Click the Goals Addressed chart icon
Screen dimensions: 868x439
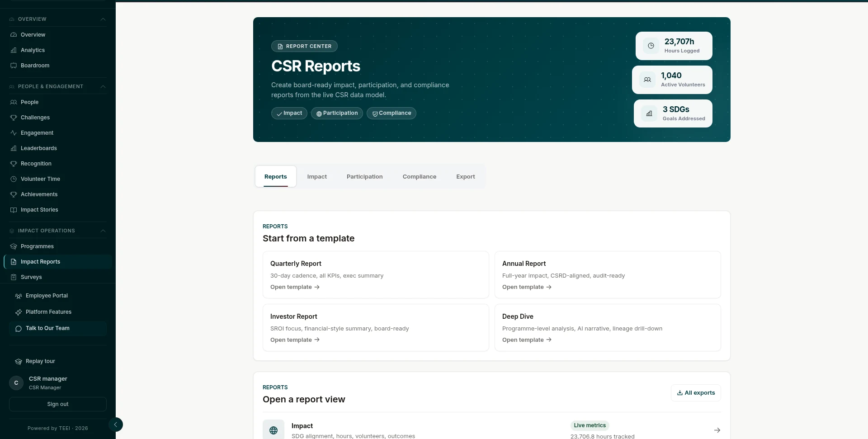tap(649, 113)
